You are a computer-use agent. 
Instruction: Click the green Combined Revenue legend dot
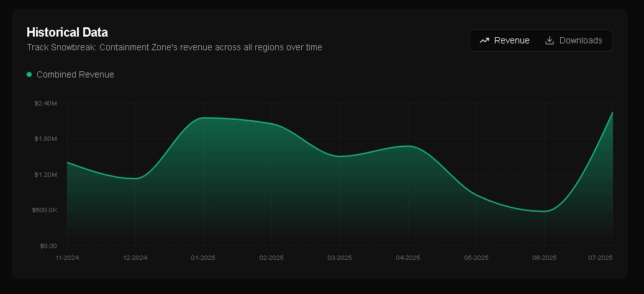pos(29,74)
